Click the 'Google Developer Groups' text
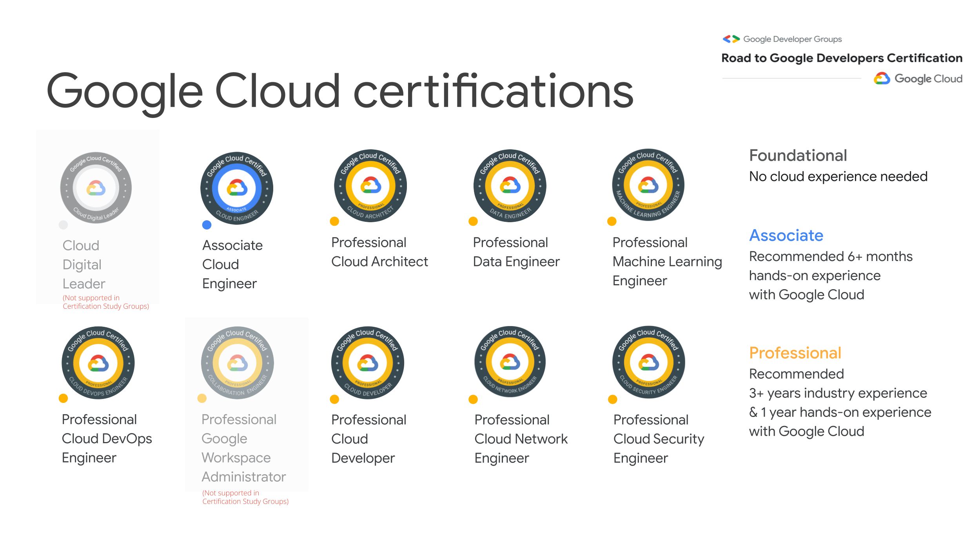The image size is (980, 551). 793,39
